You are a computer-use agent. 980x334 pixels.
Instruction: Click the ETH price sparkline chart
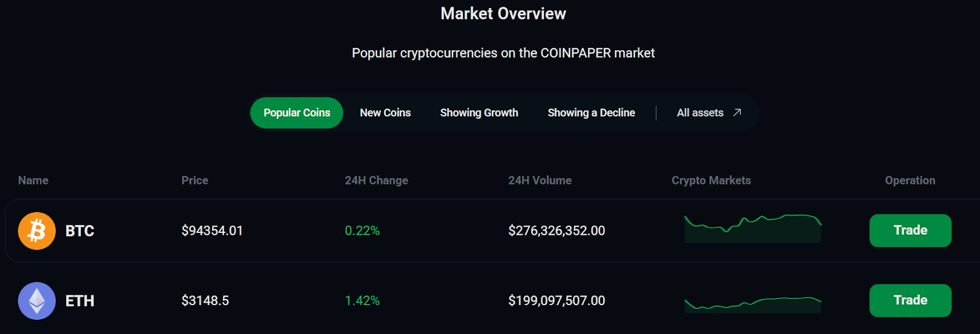click(753, 303)
